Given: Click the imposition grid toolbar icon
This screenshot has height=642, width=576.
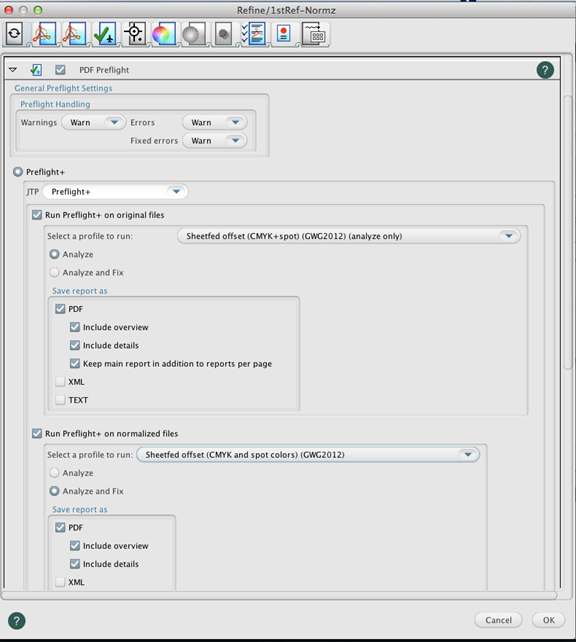Looking at the screenshot, I should (x=314, y=34).
